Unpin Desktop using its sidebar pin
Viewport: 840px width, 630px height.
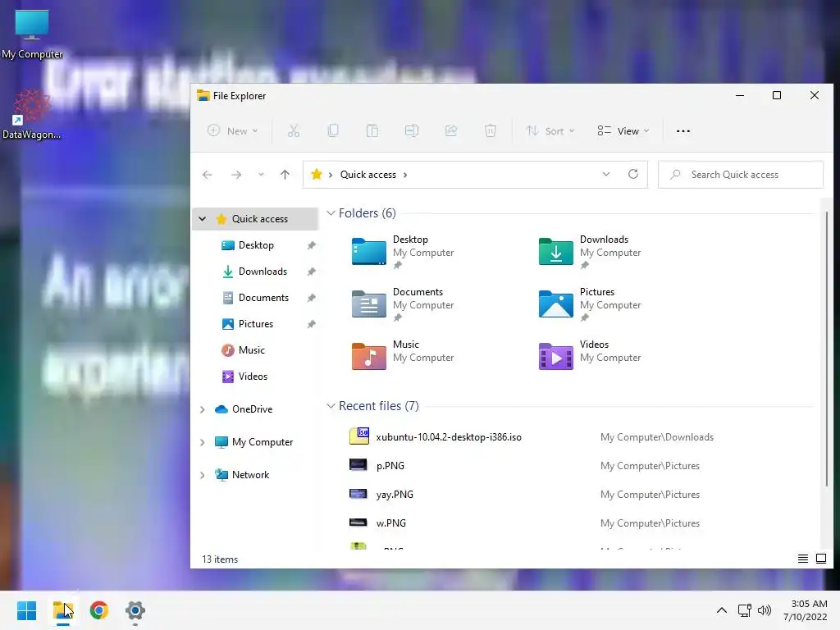pos(311,245)
